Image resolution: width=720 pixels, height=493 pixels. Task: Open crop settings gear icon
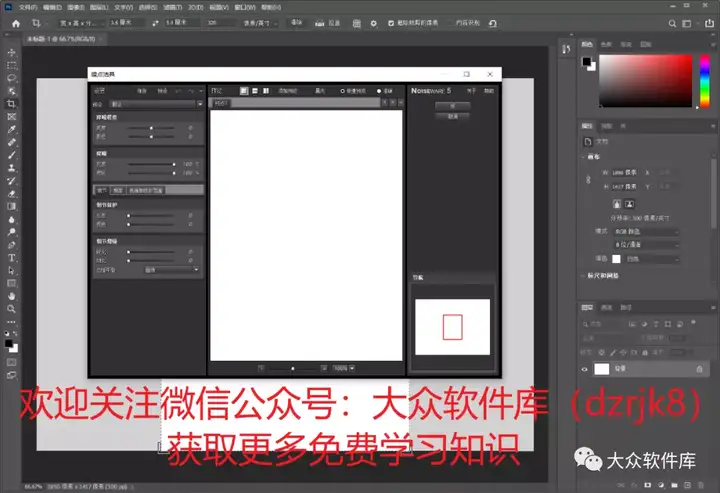[374, 23]
